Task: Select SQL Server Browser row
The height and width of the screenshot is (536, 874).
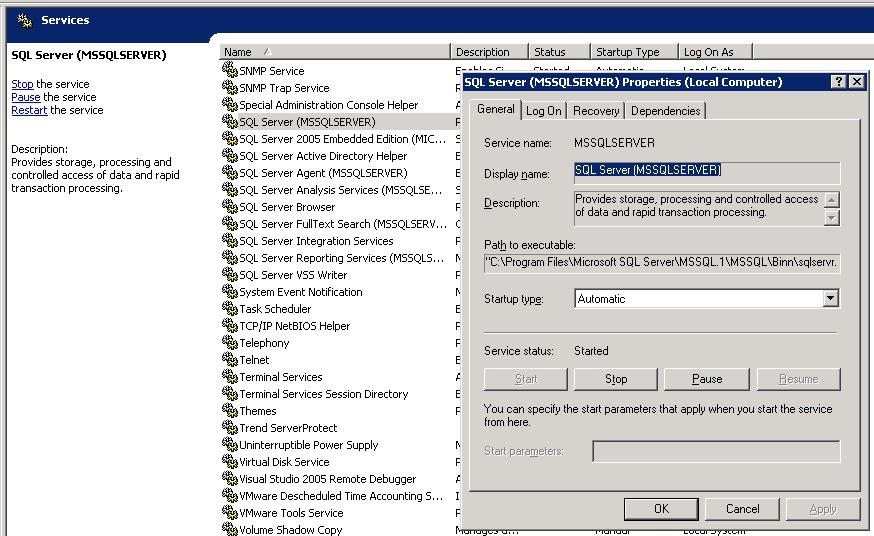Action: click(341, 207)
